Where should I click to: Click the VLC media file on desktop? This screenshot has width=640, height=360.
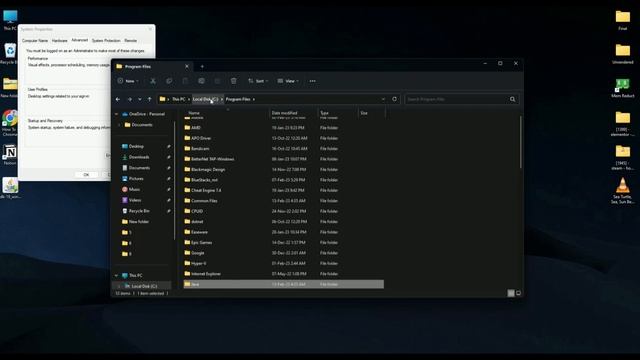coord(622,191)
